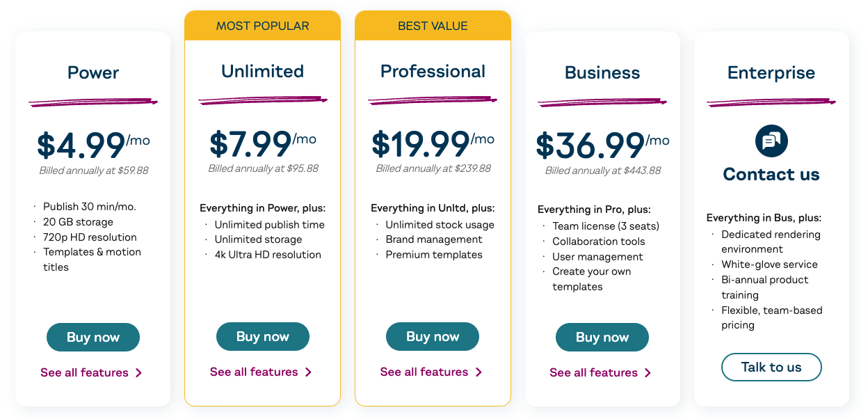
Task: Buy the Professional plan now
Action: click(x=433, y=337)
